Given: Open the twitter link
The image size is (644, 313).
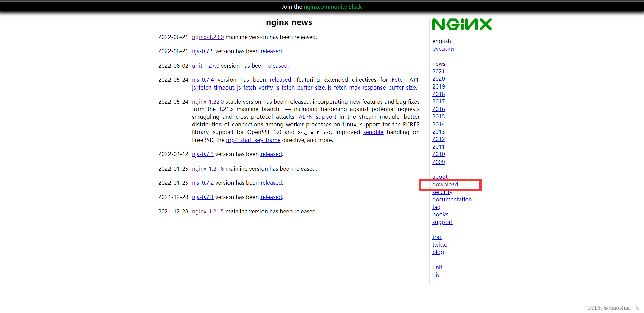Looking at the screenshot, I should (x=441, y=245).
